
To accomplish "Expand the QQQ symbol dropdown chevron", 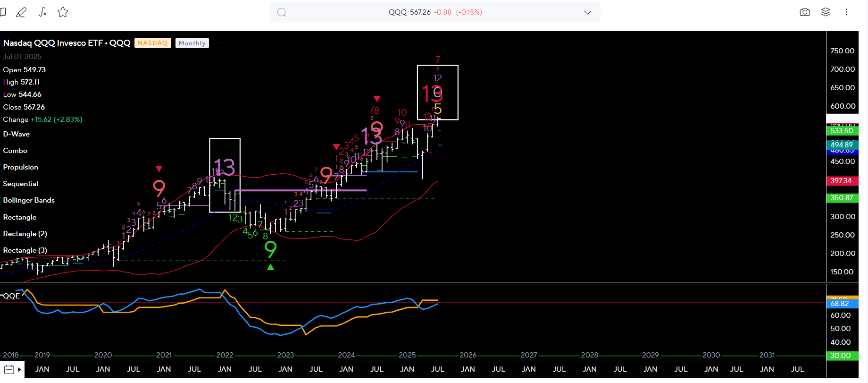I will point(587,13).
